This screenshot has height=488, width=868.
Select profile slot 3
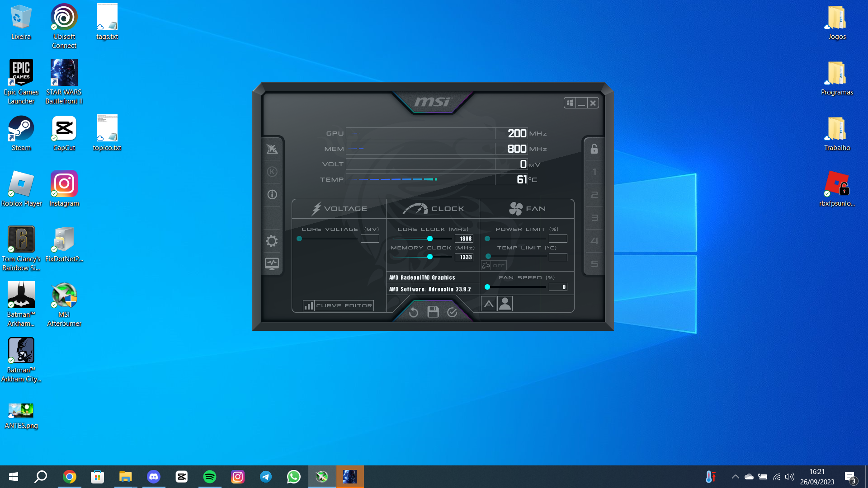594,218
